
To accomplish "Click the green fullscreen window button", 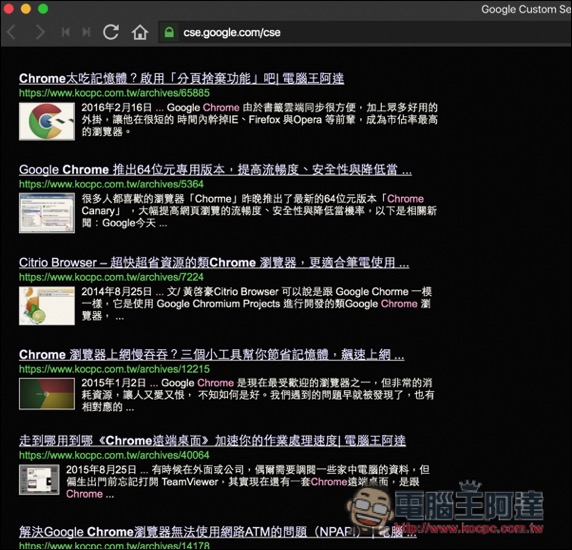I will pos(43,8).
